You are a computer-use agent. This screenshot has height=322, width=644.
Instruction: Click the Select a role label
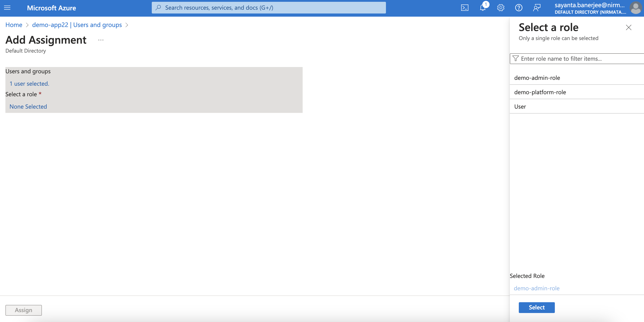pyautogui.click(x=21, y=94)
